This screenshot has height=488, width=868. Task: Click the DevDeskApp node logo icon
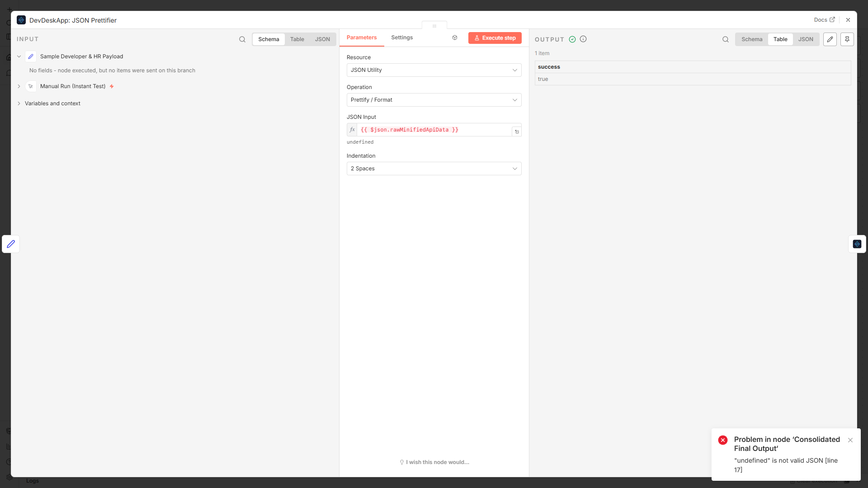pyautogui.click(x=21, y=20)
